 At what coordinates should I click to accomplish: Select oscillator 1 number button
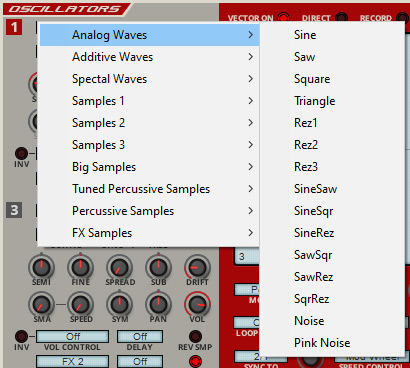[x=14, y=27]
